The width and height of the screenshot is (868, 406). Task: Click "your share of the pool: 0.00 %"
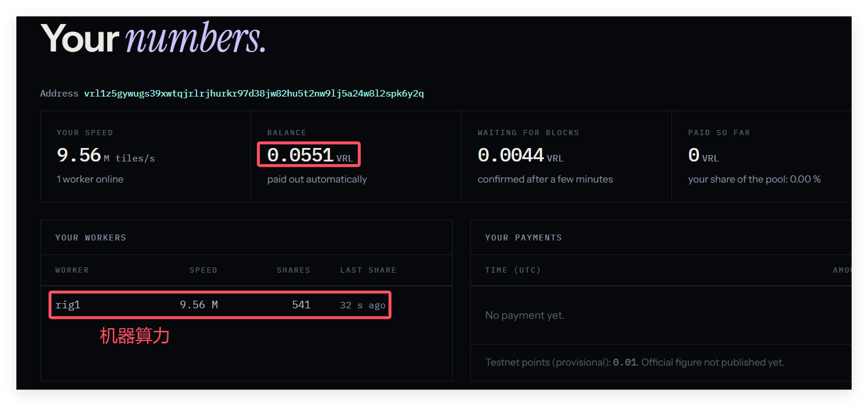(x=755, y=180)
